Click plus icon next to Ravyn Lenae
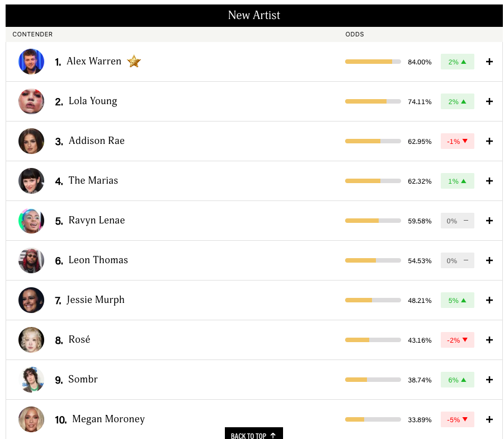504x439 pixels. (x=489, y=221)
